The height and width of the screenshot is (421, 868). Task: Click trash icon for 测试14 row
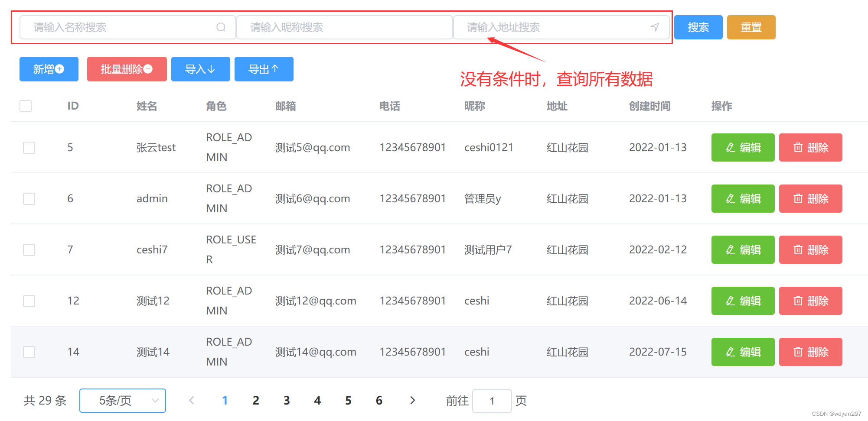(798, 352)
